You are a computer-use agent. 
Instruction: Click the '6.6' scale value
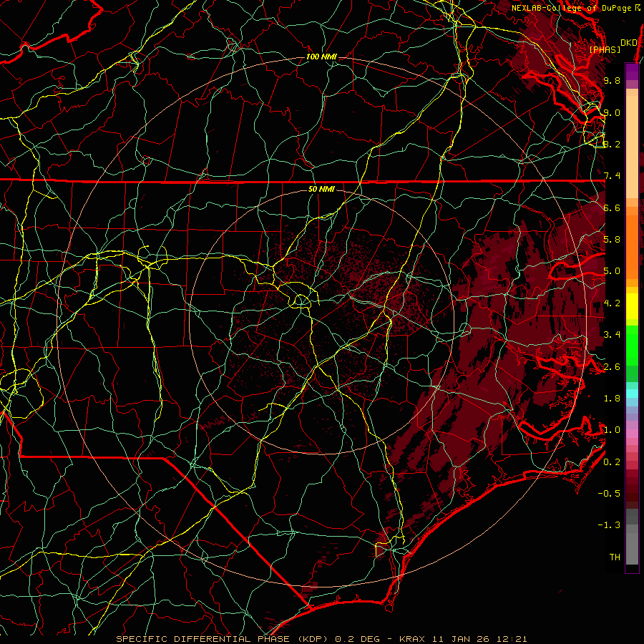pyautogui.click(x=612, y=208)
